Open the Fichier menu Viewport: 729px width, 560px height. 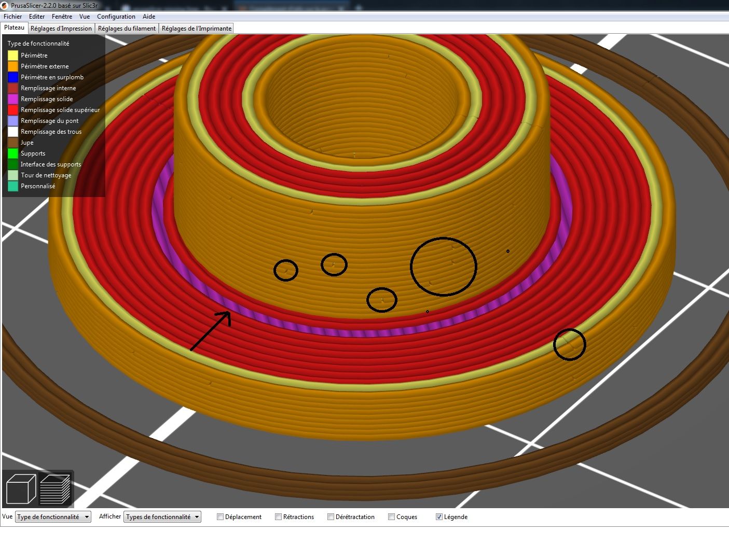(13, 17)
